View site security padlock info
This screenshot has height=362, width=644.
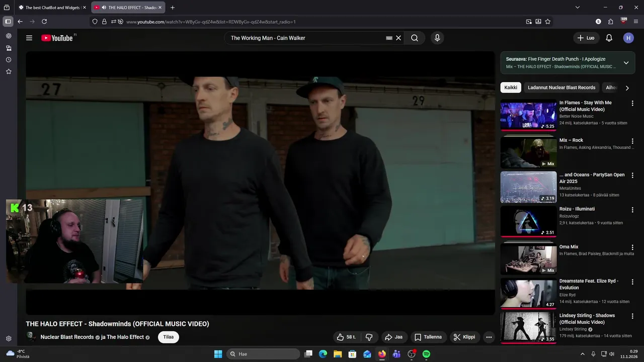[104, 22]
